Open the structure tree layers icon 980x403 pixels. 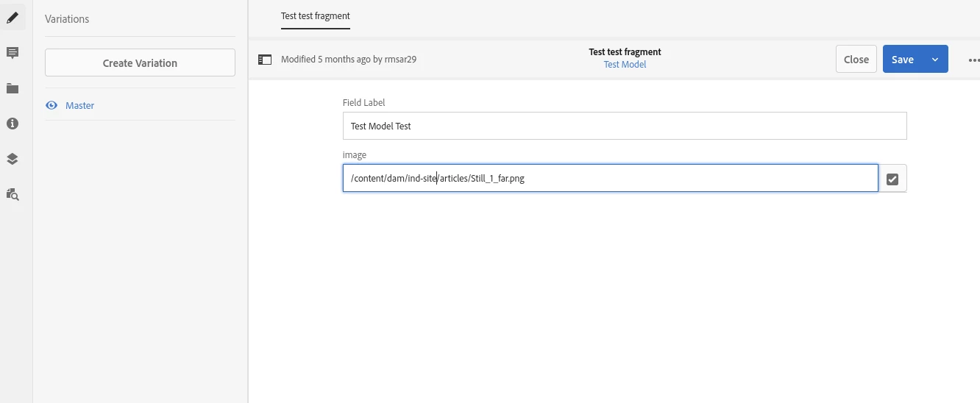[13, 159]
